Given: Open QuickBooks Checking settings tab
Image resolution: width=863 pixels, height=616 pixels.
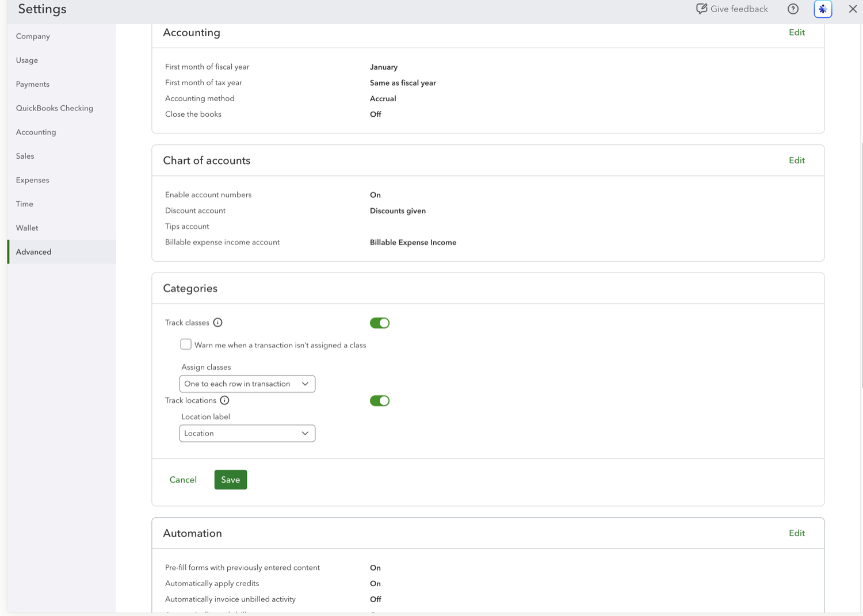Looking at the screenshot, I should [x=62, y=108].
